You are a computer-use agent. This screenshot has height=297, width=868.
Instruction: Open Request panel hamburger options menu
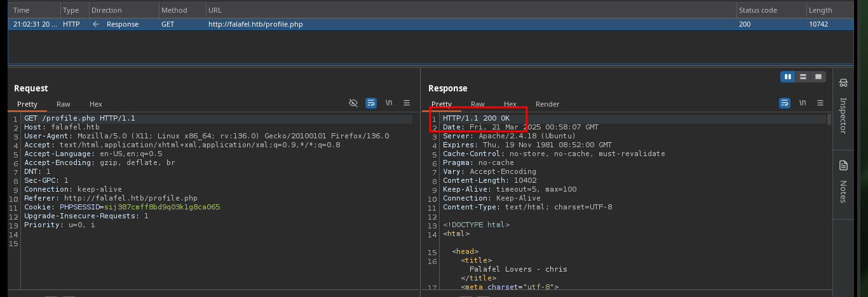coord(407,103)
